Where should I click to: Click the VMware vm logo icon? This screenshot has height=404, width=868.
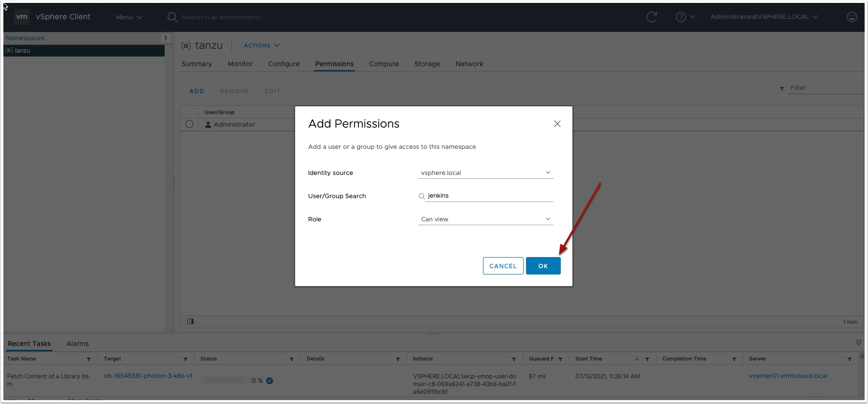(x=22, y=17)
